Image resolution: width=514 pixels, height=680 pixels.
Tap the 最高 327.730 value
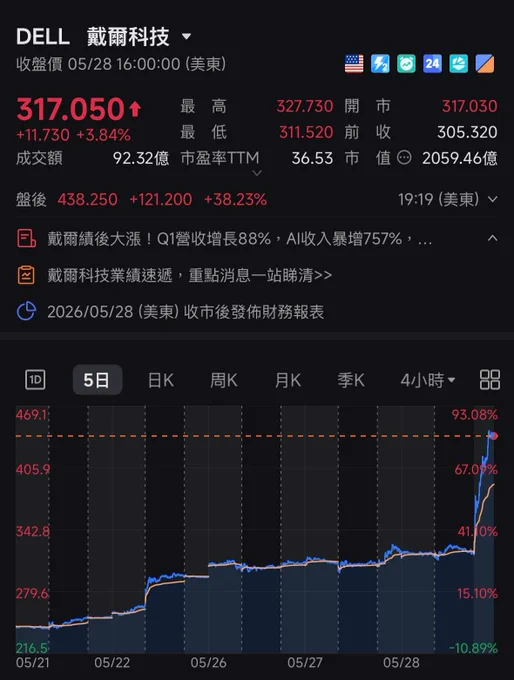[x=305, y=106]
